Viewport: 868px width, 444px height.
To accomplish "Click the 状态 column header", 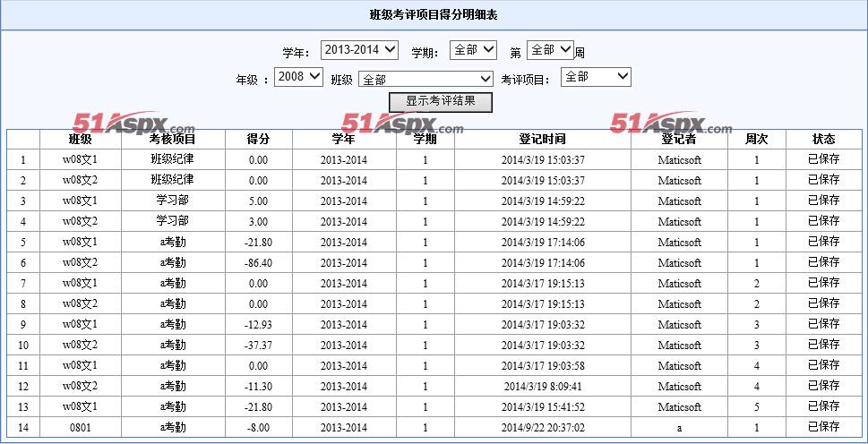I will (824, 140).
